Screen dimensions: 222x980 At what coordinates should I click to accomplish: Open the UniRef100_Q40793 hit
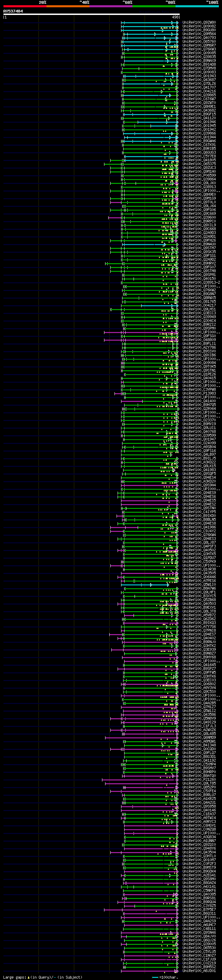pos(199,38)
